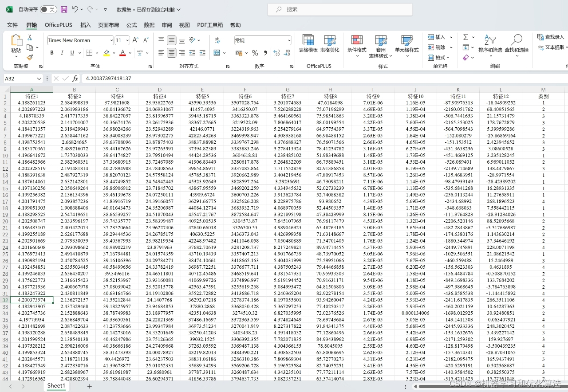Apply the yellow fill color swatch
The width and height of the screenshot is (568, 392).
pyautogui.click(x=106, y=53)
